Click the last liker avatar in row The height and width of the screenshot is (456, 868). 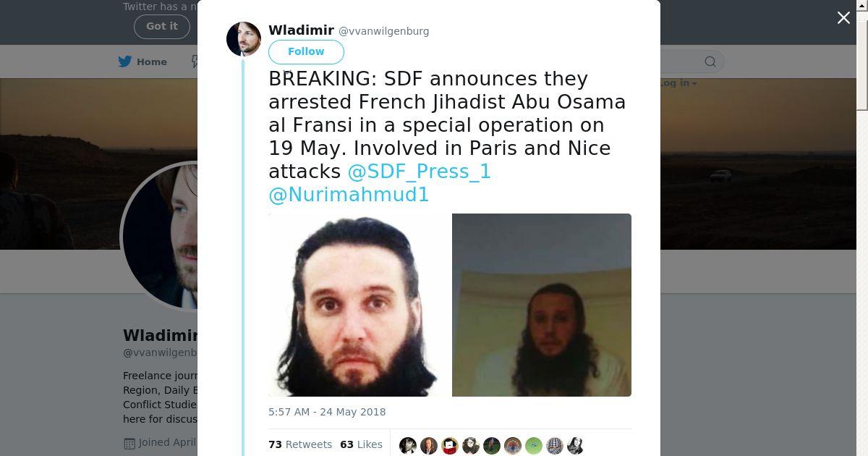click(576, 445)
